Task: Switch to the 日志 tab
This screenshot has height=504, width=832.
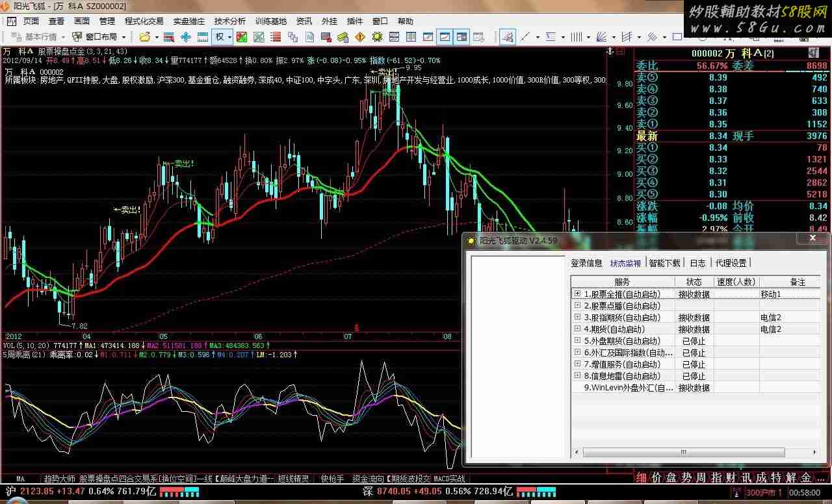Action: 697,263
